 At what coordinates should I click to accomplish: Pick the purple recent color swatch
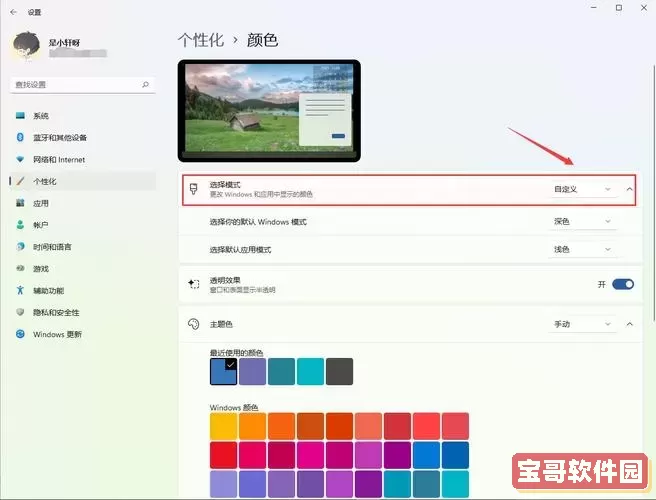pyautogui.click(x=252, y=372)
